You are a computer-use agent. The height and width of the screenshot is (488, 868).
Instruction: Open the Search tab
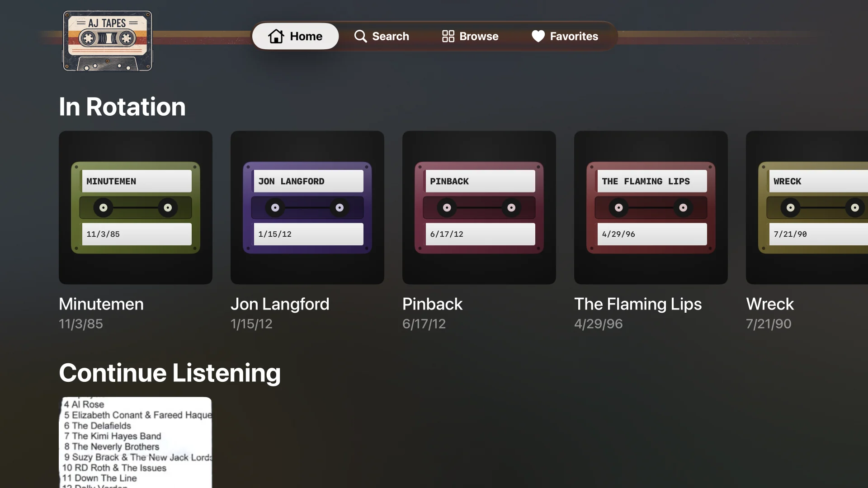tap(382, 36)
